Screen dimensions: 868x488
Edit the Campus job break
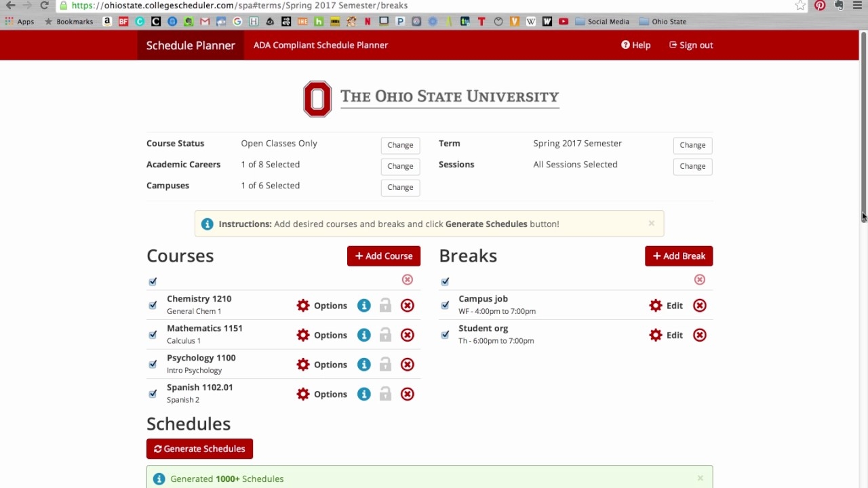(x=665, y=305)
